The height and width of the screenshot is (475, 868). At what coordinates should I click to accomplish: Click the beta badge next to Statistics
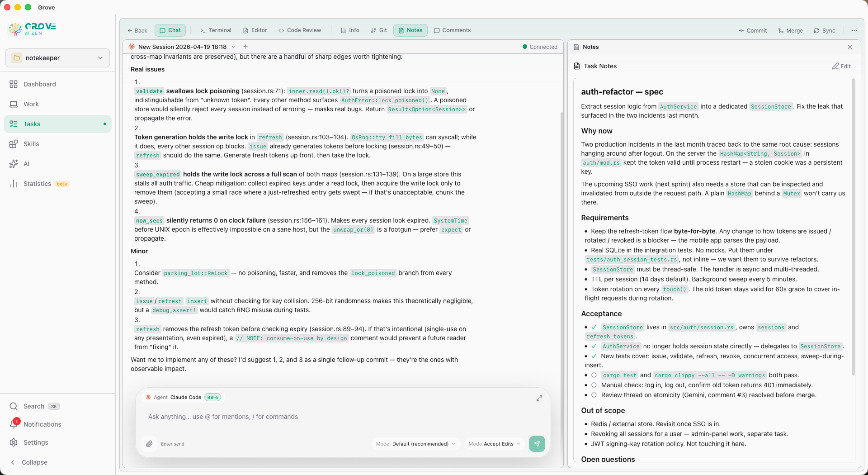61,184
